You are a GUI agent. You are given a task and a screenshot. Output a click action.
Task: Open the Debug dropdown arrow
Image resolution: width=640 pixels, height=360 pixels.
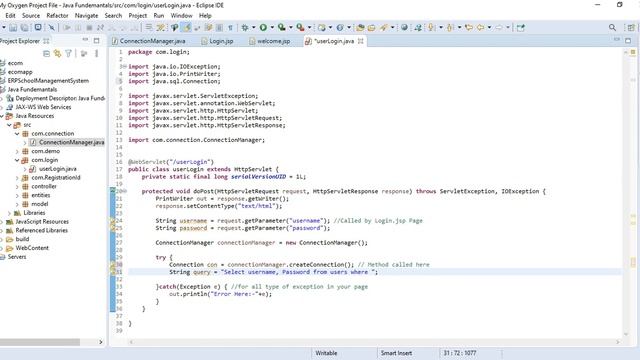tap(253, 27)
